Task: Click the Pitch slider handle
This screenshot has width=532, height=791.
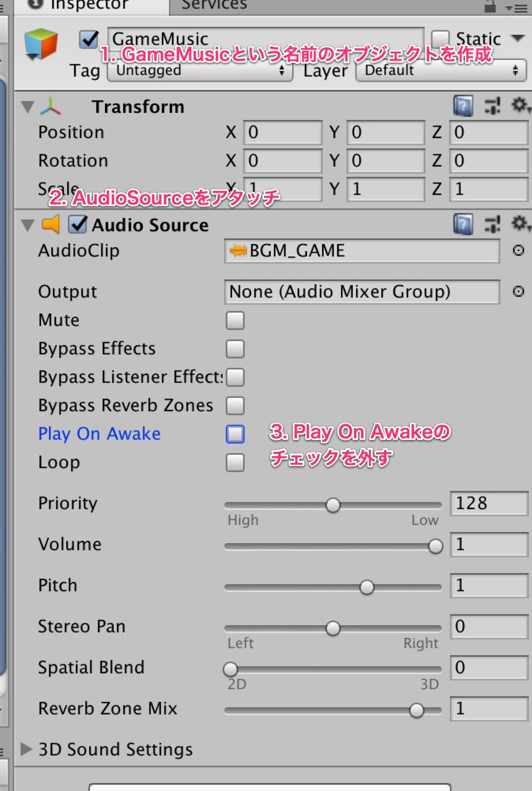Action: click(367, 587)
